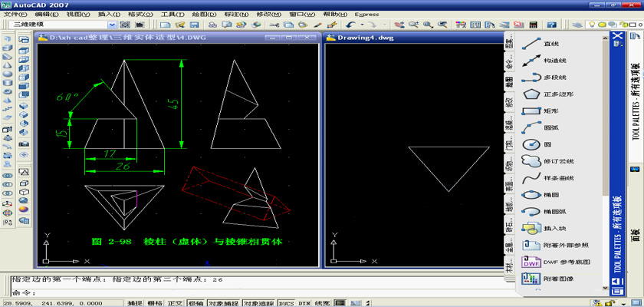Viewport: 644px width, 307px height.
Task: Click the Properties palette icon in the toolbar
Action: (462, 25)
